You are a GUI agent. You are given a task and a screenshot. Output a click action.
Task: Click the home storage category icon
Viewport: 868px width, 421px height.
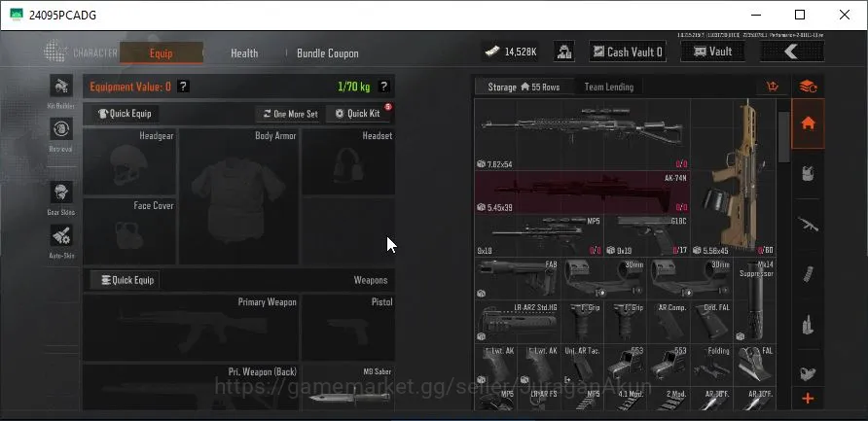tap(808, 123)
